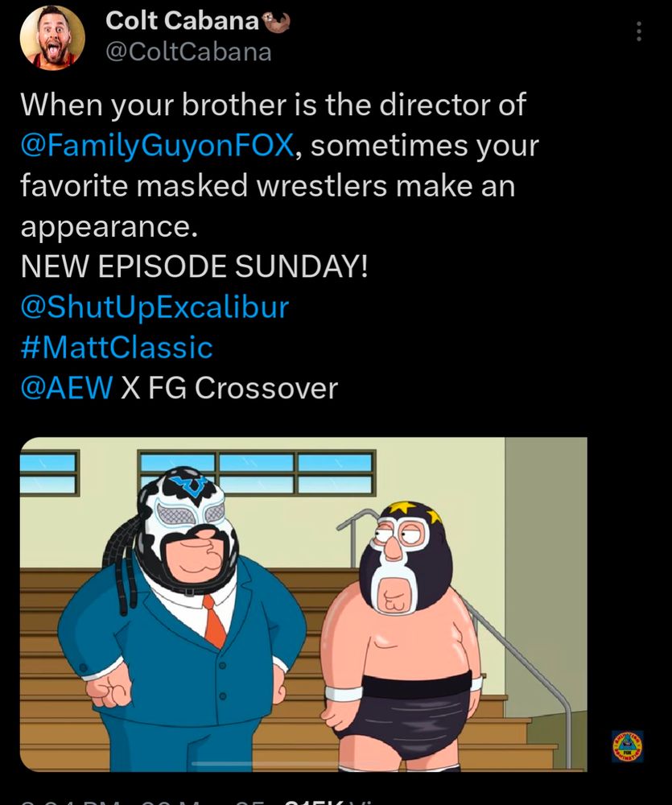Open Colt Cabana's profile picture
Screen dimensions: 672x805
52,38
